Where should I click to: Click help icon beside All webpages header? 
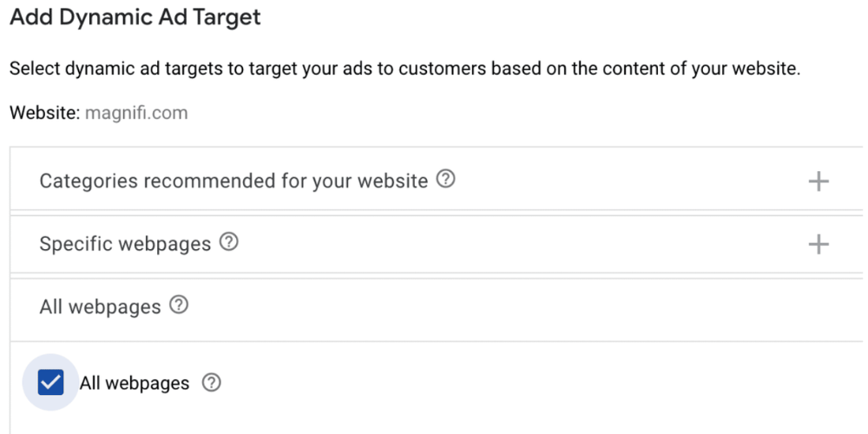click(179, 306)
